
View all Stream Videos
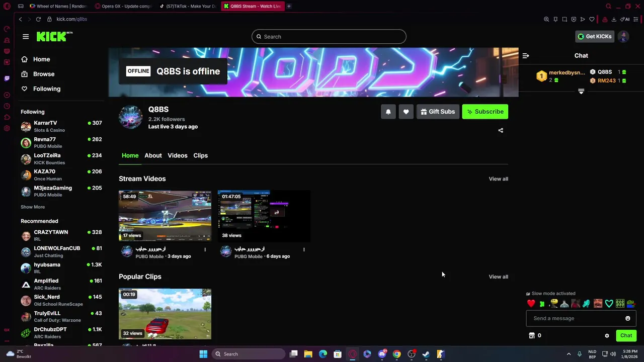pos(499,178)
